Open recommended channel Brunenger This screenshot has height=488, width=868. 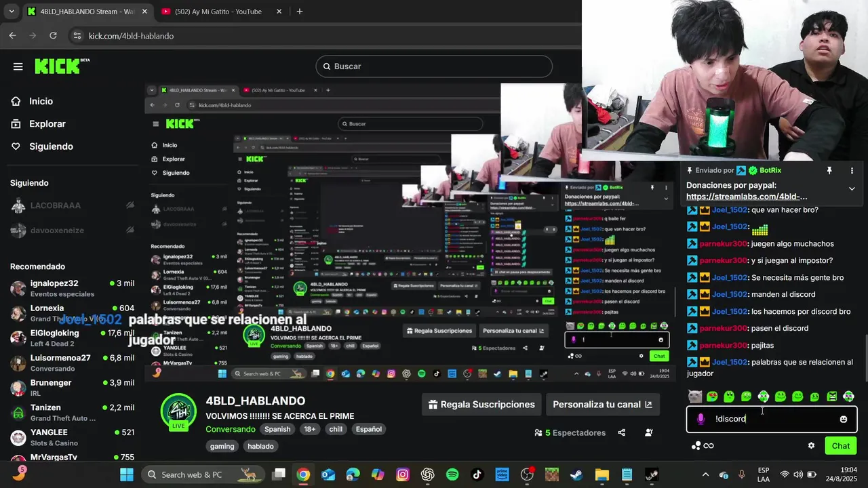[x=71, y=388]
